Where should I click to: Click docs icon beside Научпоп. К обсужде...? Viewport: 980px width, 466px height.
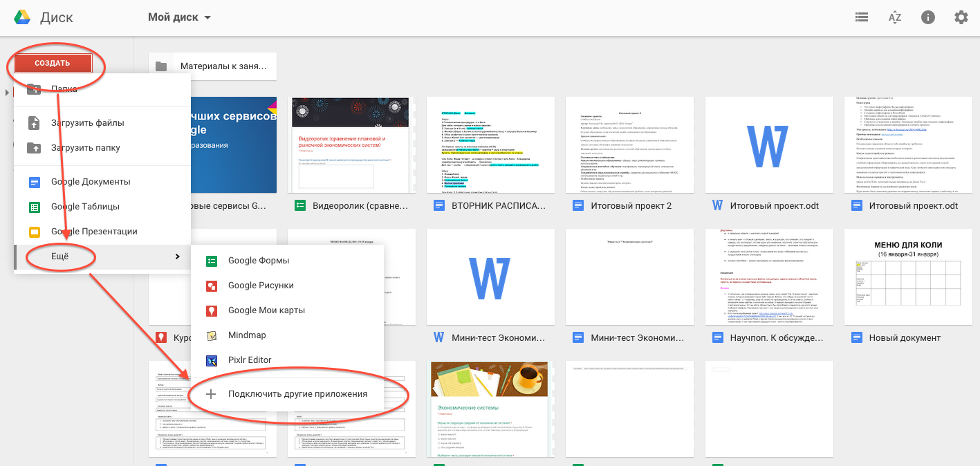[716, 337]
